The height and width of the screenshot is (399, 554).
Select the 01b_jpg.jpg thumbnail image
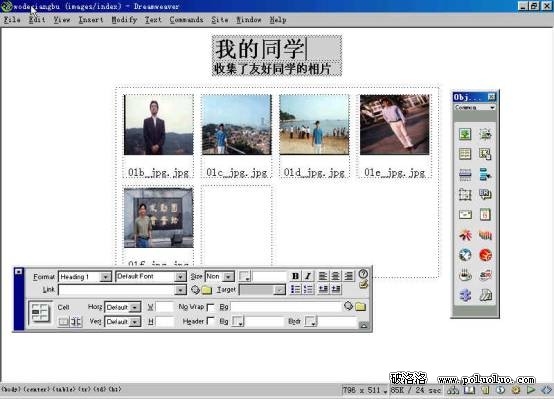pos(158,124)
